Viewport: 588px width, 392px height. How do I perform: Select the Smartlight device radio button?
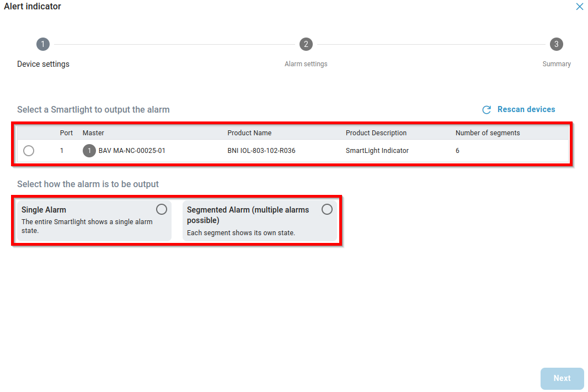(x=29, y=151)
